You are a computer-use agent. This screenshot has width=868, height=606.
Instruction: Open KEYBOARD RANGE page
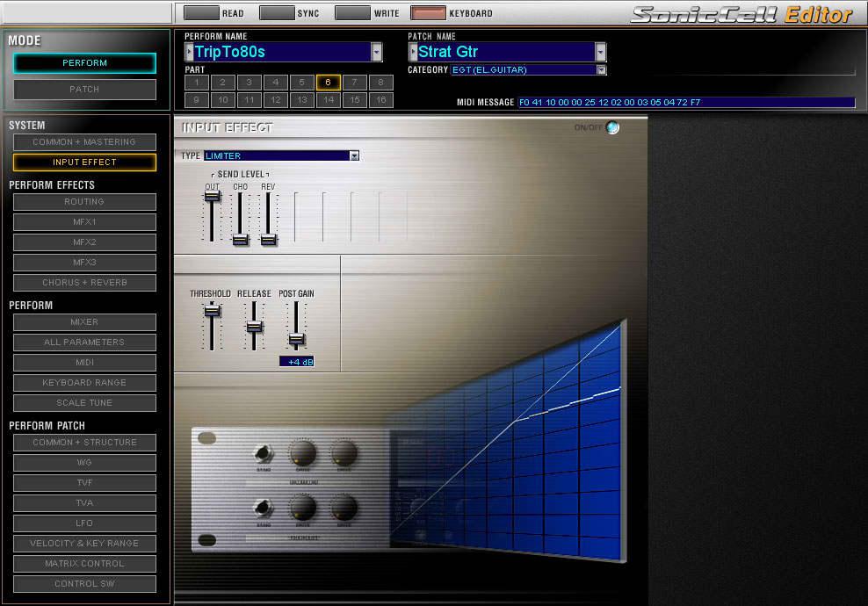point(84,383)
